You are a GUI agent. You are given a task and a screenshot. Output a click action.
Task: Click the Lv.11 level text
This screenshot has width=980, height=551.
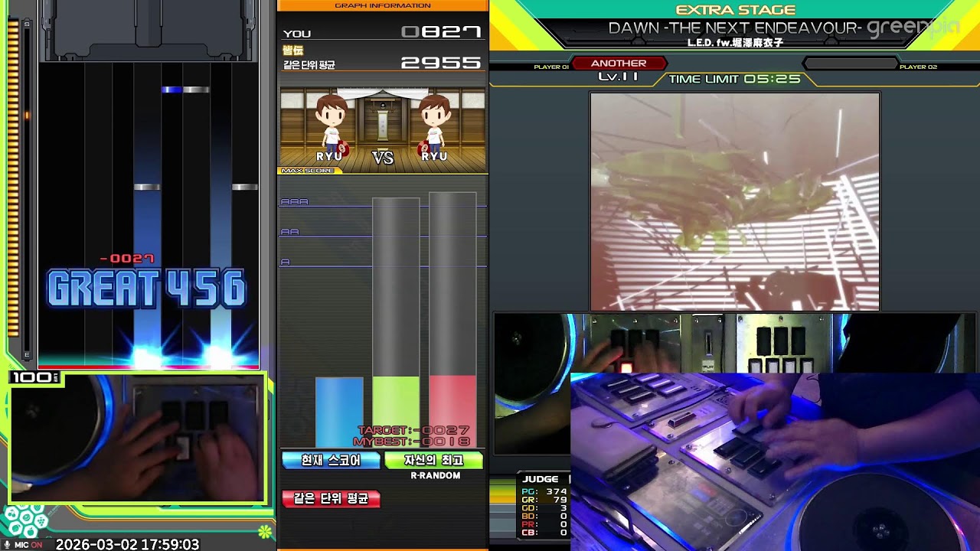click(x=619, y=77)
